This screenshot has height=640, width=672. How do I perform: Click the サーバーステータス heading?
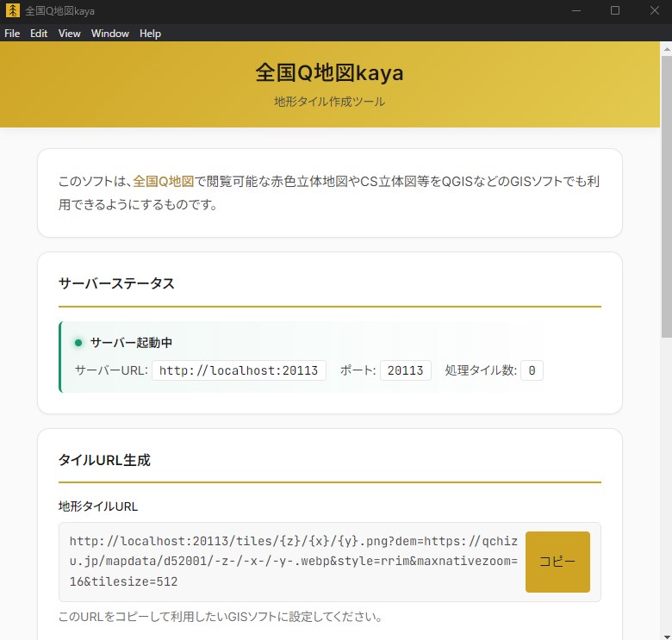pyautogui.click(x=116, y=283)
